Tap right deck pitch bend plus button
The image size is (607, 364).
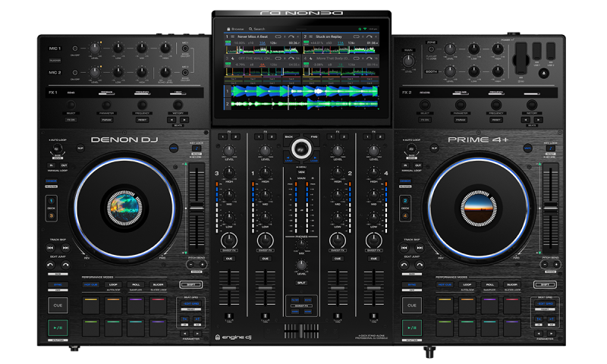point(556,265)
